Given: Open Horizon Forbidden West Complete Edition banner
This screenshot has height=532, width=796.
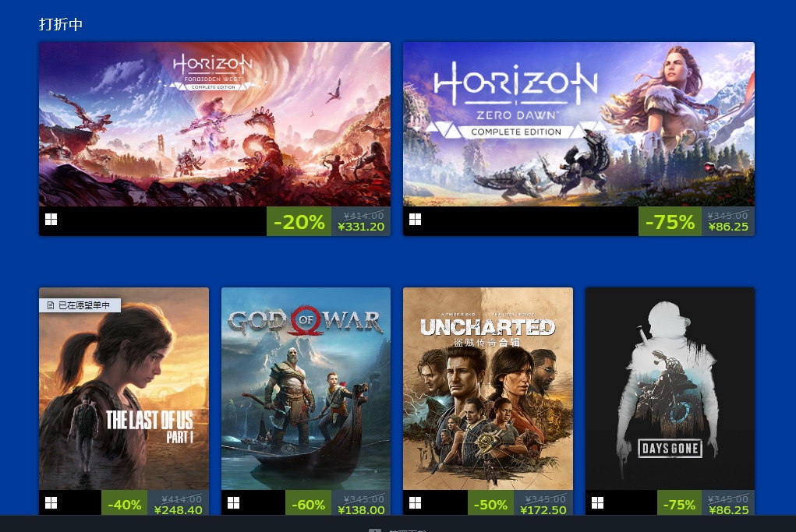Looking at the screenshot, I should (214, 125).
